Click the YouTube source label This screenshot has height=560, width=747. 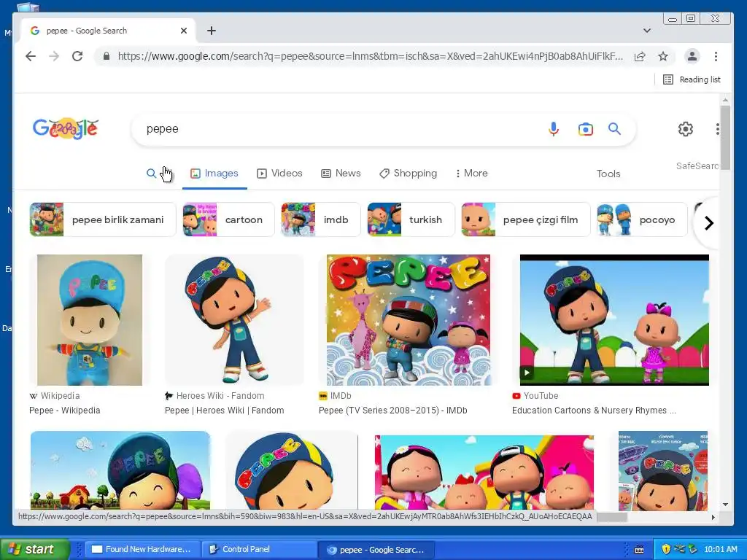tap(535, 396)
